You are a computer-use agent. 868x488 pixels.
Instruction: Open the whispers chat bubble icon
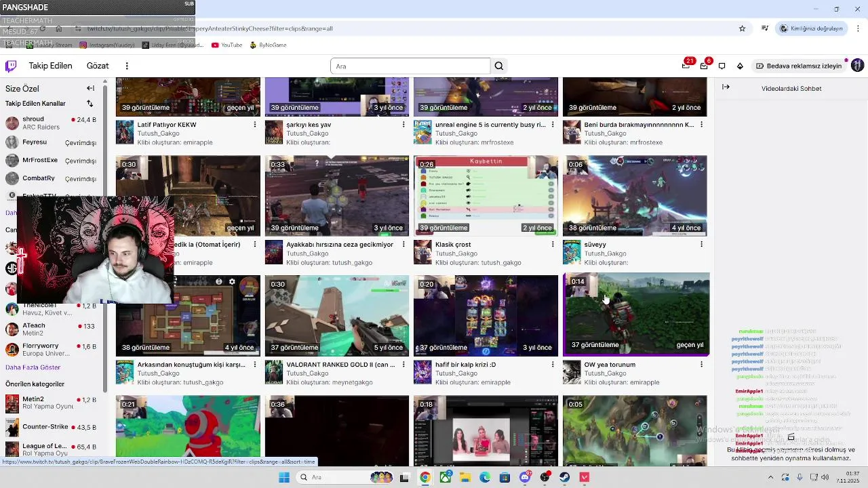[x=722, y=66]
